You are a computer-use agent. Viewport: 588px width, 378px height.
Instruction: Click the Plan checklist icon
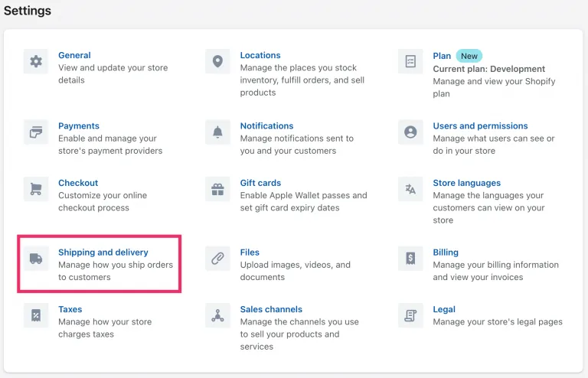pos(410,61)
